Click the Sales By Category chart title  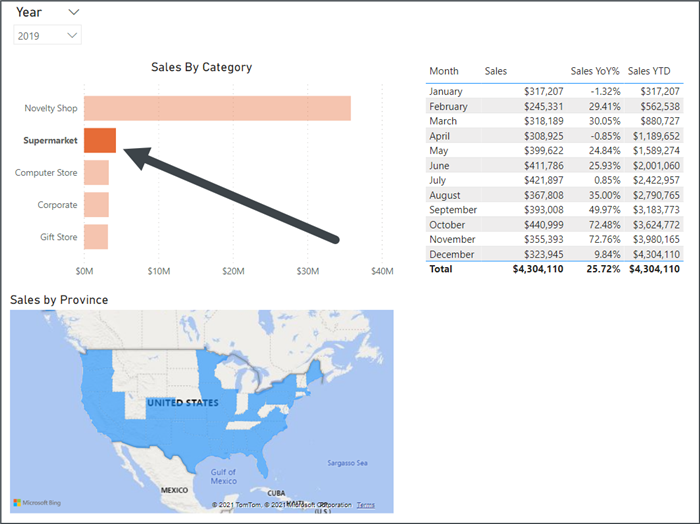[x=201, y=67]
